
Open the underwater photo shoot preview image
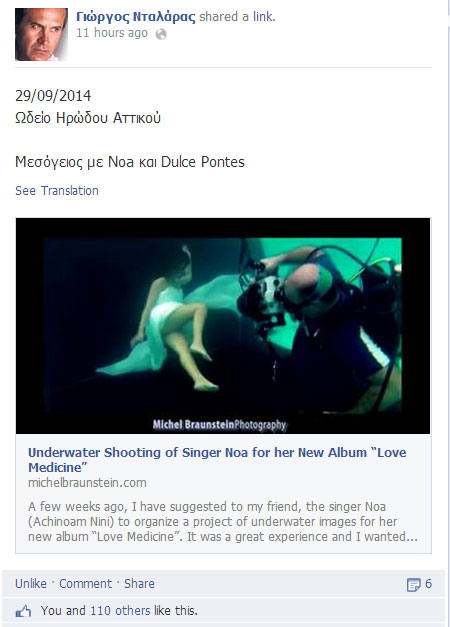tap(223, 325)
